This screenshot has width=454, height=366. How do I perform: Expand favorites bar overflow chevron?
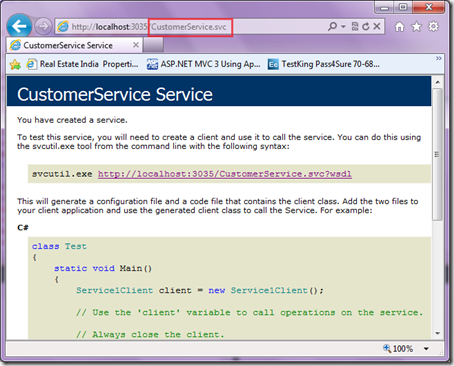(439, 59)
